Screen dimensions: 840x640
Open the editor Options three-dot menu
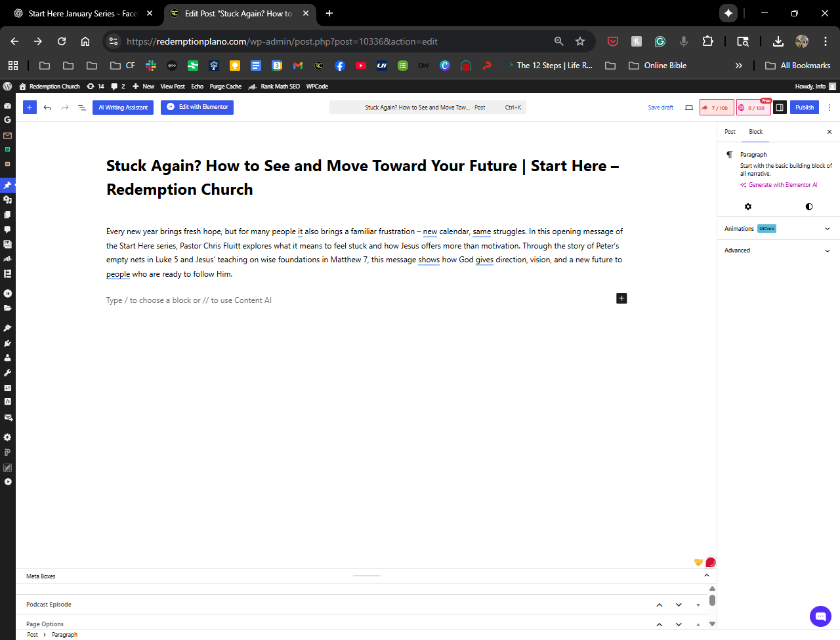[829, 108]
